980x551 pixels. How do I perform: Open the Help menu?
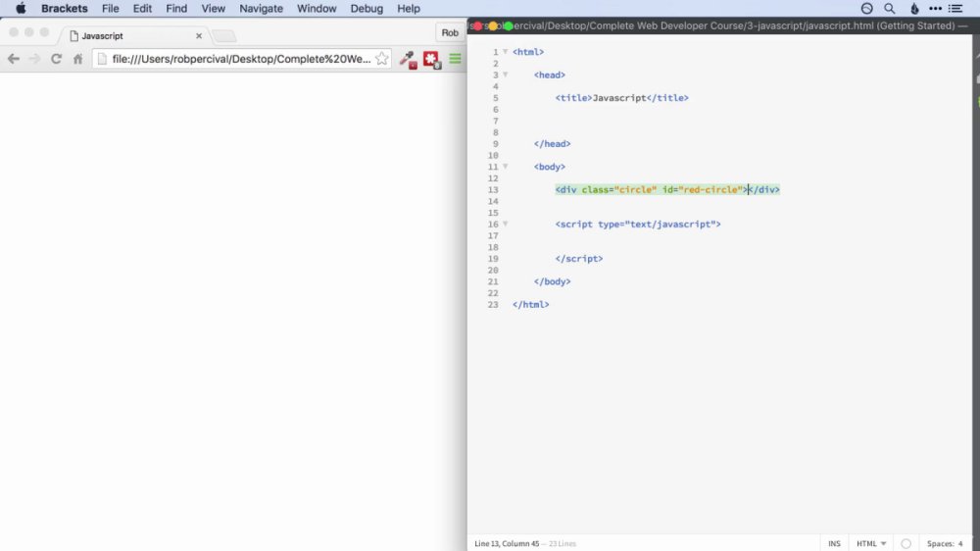(409, 9)
